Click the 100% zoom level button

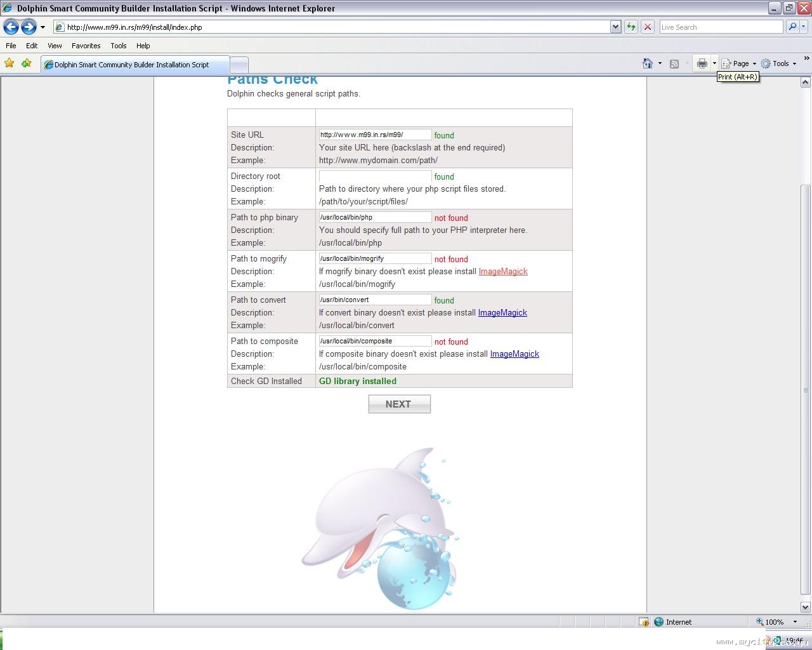pyautogui.click(x=769, y=622)
